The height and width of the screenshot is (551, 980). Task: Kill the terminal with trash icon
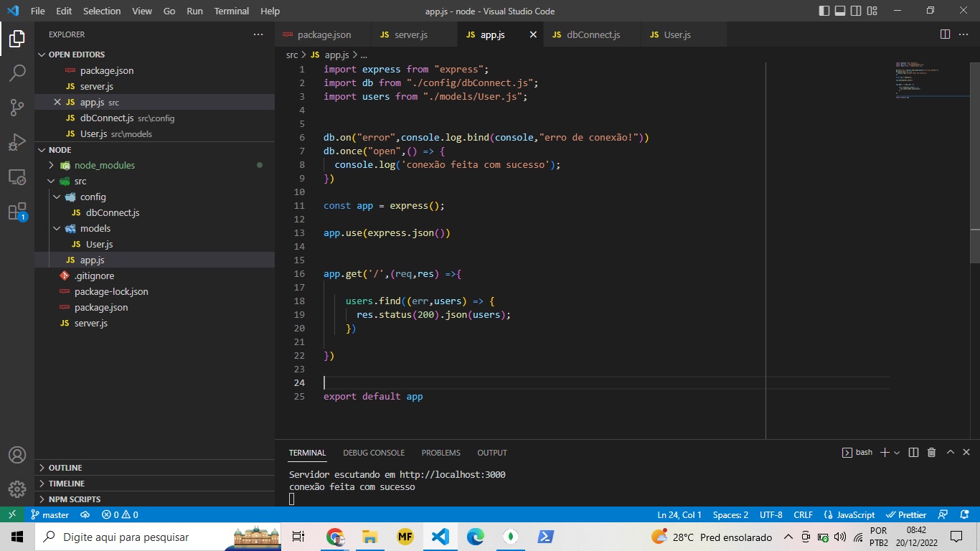(931, 453)
